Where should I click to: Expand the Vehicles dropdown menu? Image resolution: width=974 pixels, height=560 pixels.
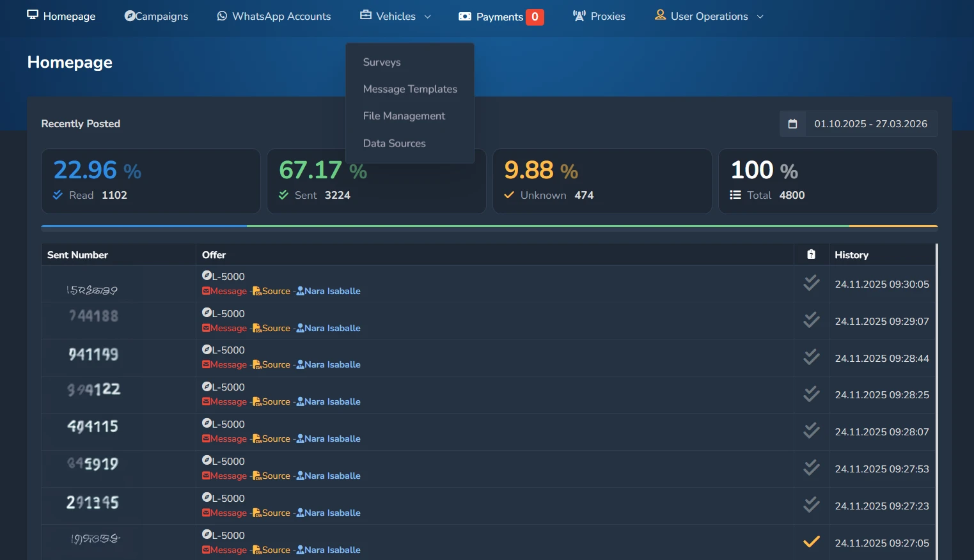point(395,16)
